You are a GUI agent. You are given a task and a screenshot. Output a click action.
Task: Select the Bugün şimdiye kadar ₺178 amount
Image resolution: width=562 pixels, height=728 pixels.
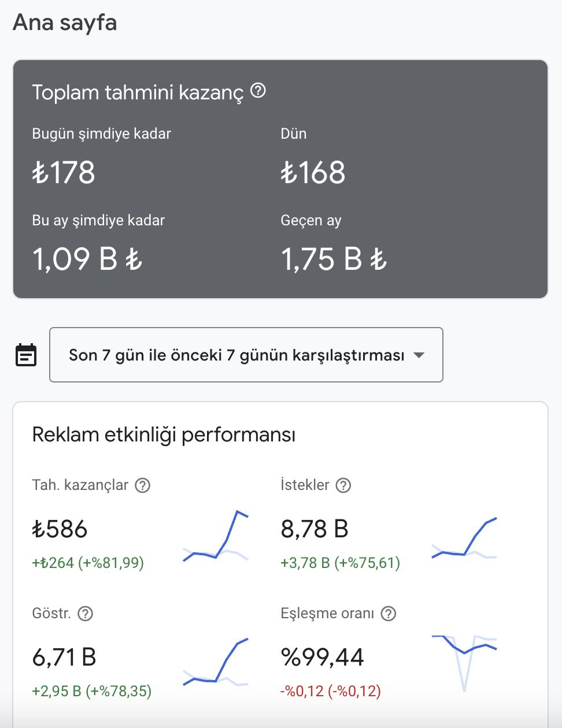click(64, 172)
